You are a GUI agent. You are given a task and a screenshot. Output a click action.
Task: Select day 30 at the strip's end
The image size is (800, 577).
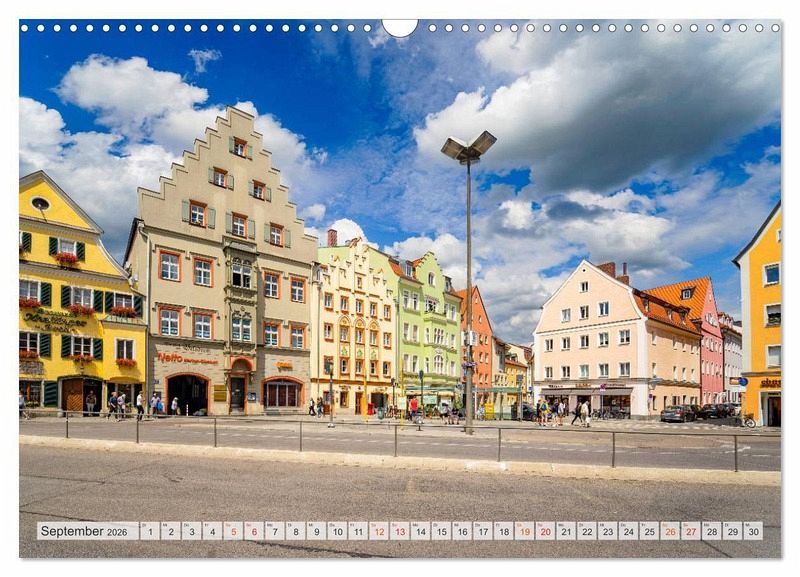click(x=752, y=531)
